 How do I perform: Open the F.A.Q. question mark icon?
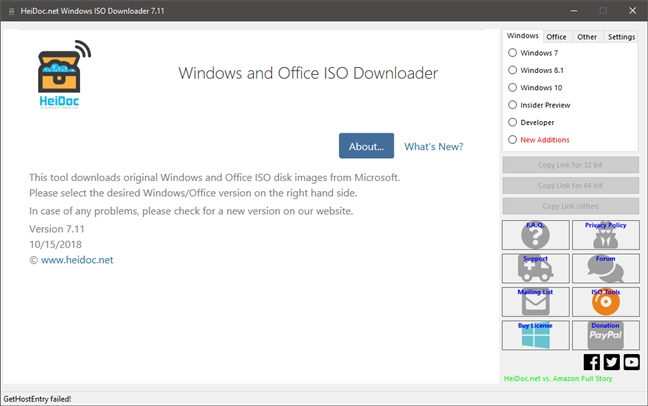click(x=536, y=235)
